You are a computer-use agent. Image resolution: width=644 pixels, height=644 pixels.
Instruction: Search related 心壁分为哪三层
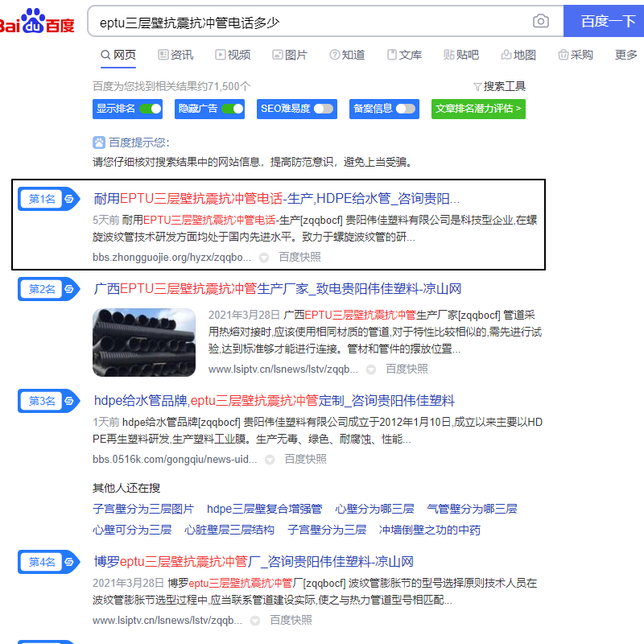pyautogui.click(x=374, y=509)
